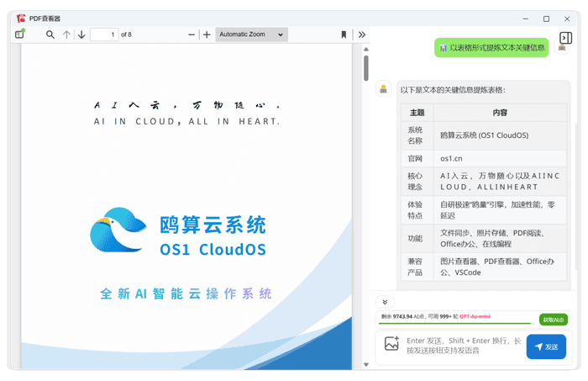The image size is (588, 381).
Task: Send message with 发送 button
Action: click(x=546, y=347)
